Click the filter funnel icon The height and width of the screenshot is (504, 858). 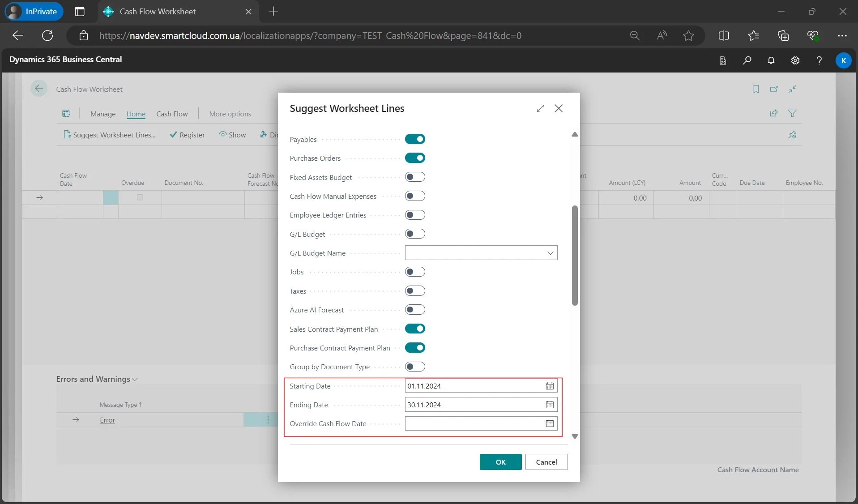click(792, 114)
